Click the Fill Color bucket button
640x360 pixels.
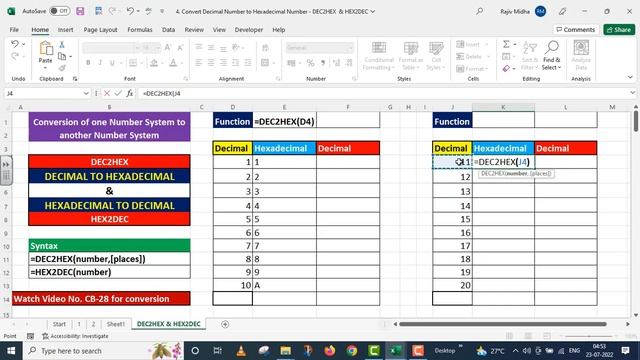pos(154,63)
